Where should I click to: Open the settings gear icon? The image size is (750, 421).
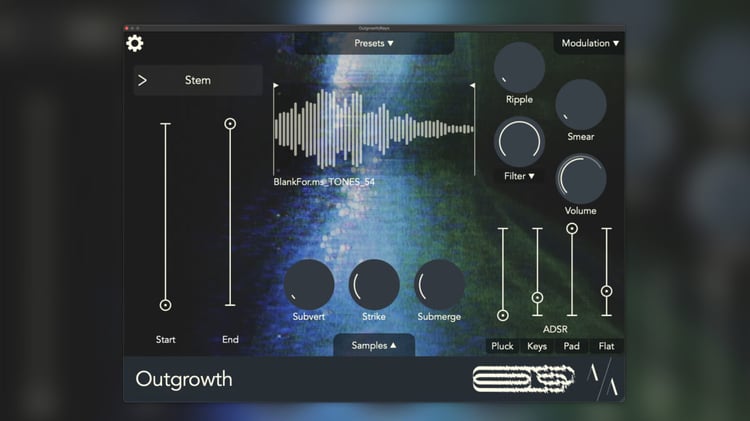[134, 44]
